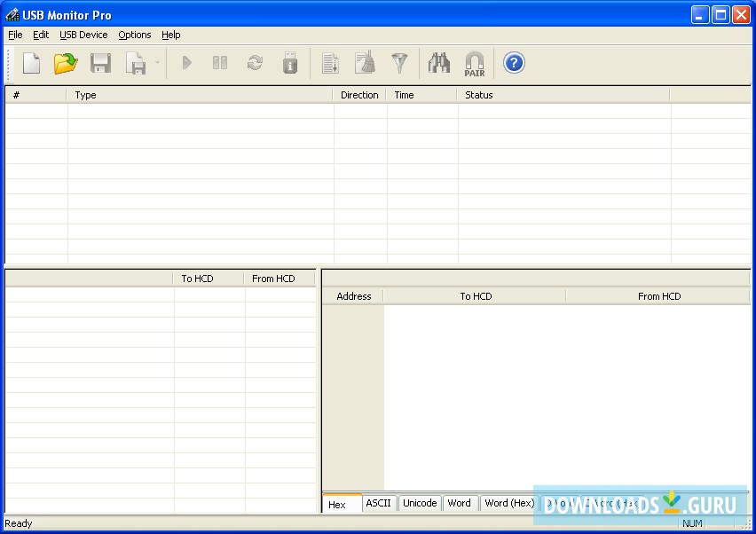Click the Ready status bar text
756x534 pixels.
pyautogui.click(x=19, y=523)
